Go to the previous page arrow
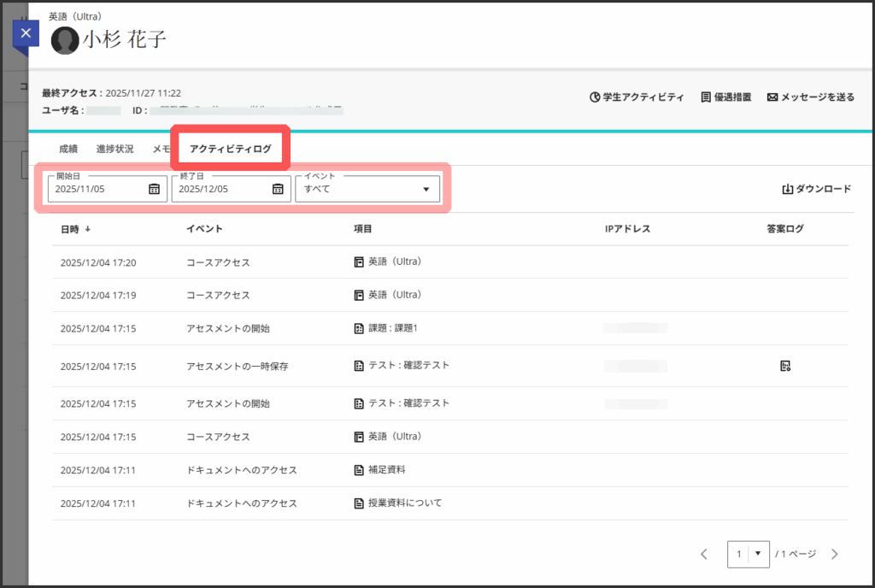The image size is (875, 588). (704, 554)
